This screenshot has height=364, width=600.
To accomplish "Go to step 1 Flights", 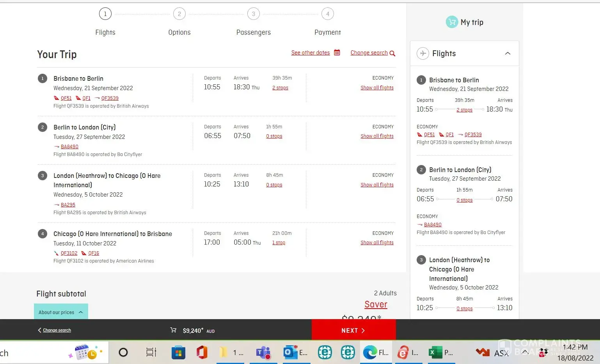I will click(105, 14).
